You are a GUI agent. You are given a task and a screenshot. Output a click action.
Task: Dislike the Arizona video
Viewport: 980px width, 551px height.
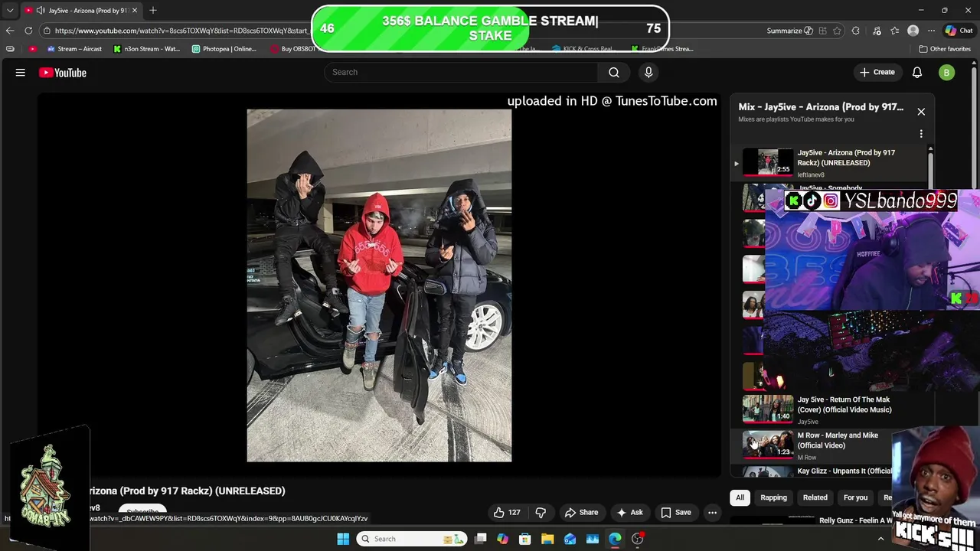[541, 513]
